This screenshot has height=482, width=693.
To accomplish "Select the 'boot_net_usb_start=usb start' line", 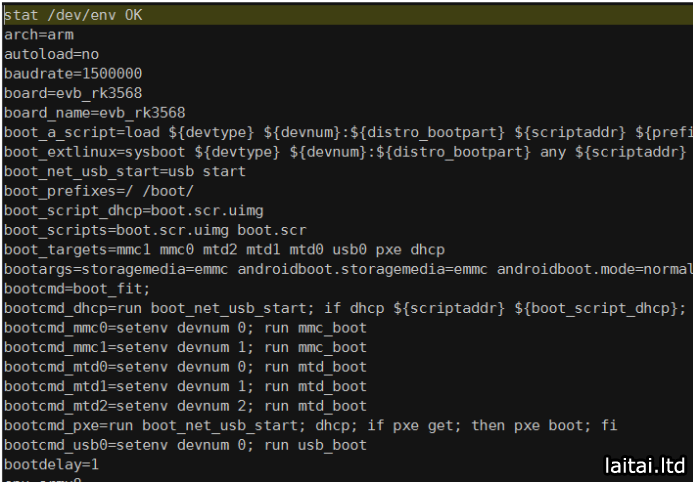I will [125, 171].
